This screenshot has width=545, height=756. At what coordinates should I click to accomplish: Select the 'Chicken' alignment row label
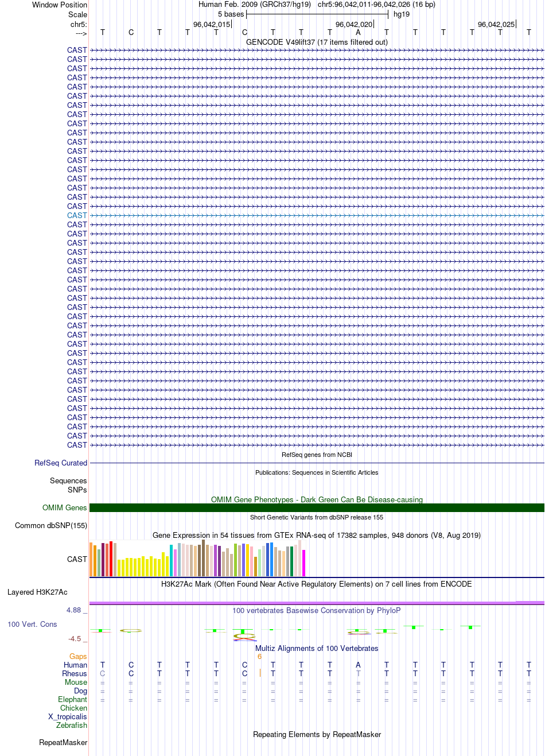tap(73, 708)
